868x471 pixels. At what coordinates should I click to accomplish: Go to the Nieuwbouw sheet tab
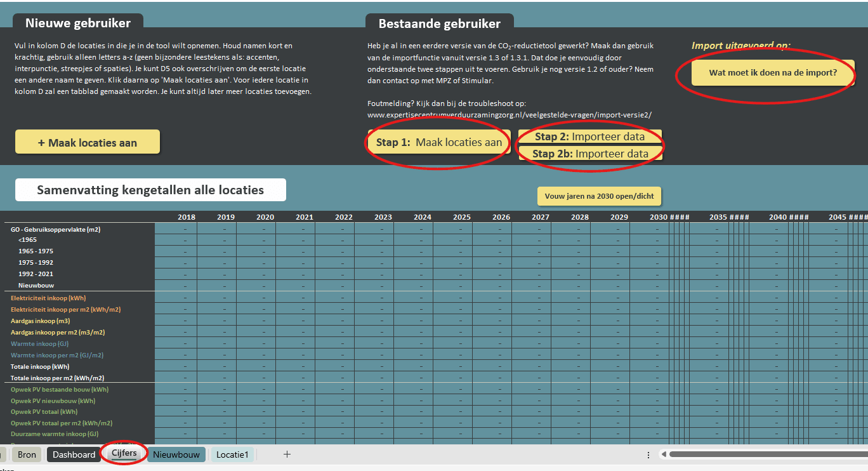click(x=176, y=454)
